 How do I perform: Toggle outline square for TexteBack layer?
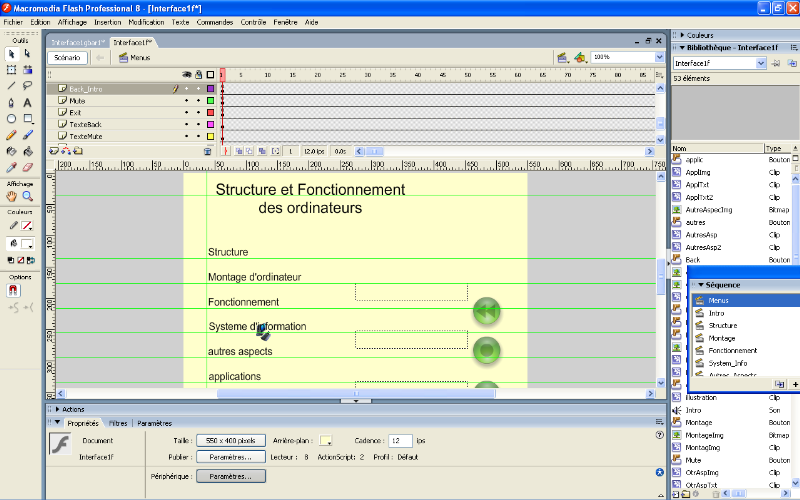210,124
